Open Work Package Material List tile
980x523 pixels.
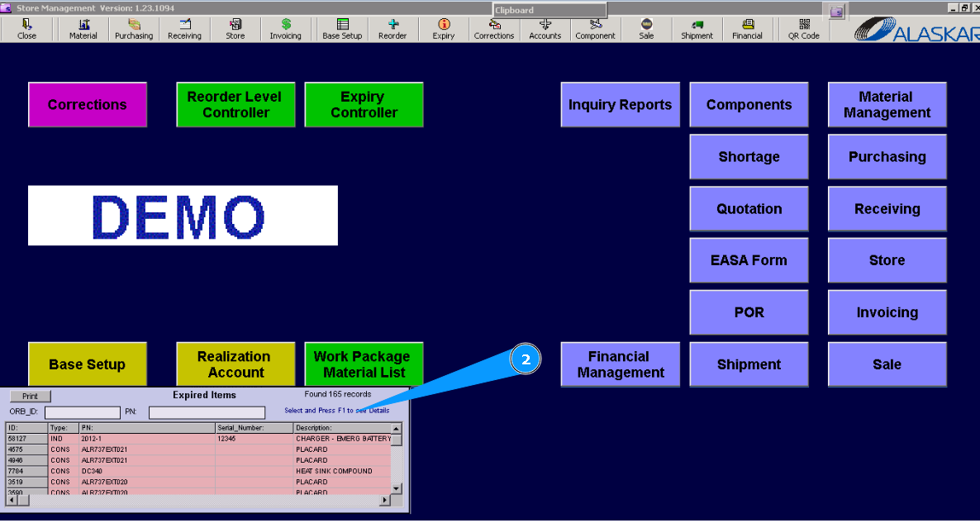[x=364, y=364]
